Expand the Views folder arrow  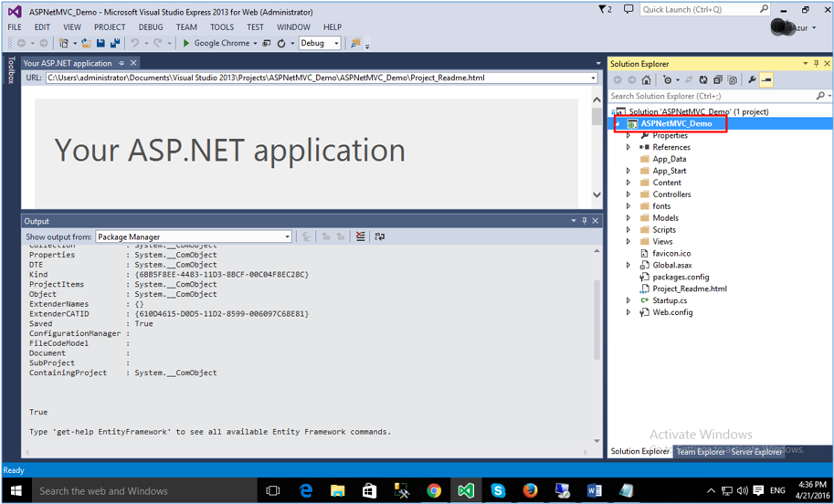[628, 241]
